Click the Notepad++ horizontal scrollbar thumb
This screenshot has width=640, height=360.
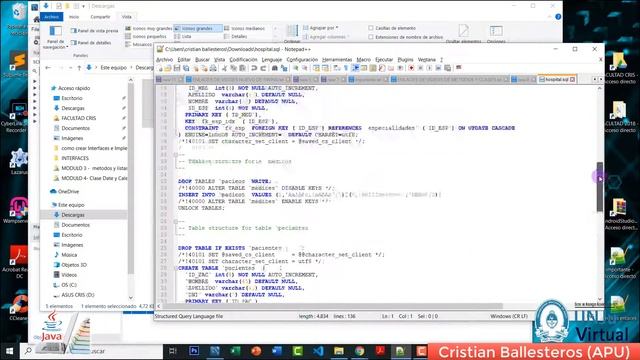[333, 306]
